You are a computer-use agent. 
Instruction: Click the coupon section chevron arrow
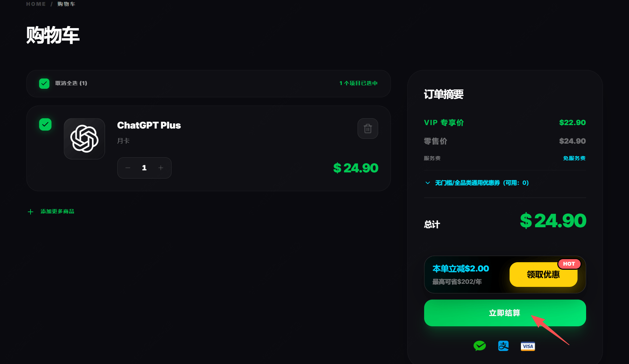click(428, 183)
